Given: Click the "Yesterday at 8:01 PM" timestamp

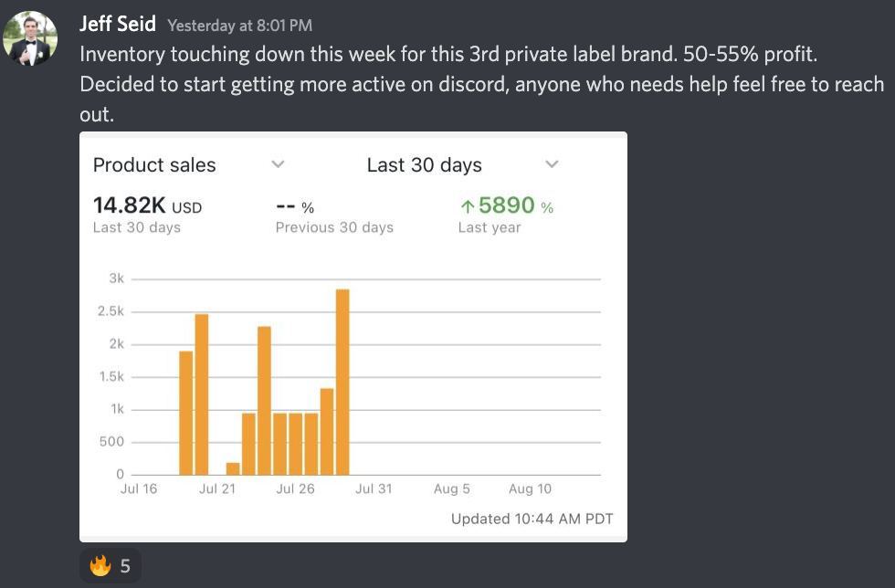Looking at the screenshot, I should (239, 26).
